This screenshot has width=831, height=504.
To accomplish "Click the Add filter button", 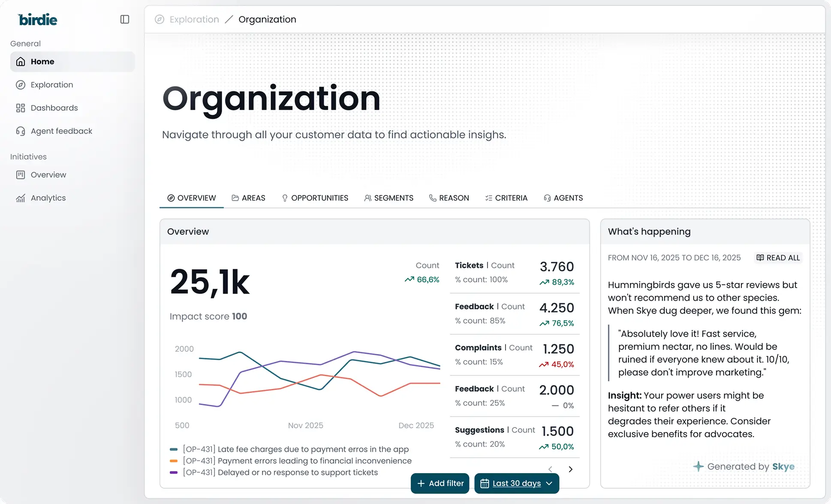I will point(440,483).
